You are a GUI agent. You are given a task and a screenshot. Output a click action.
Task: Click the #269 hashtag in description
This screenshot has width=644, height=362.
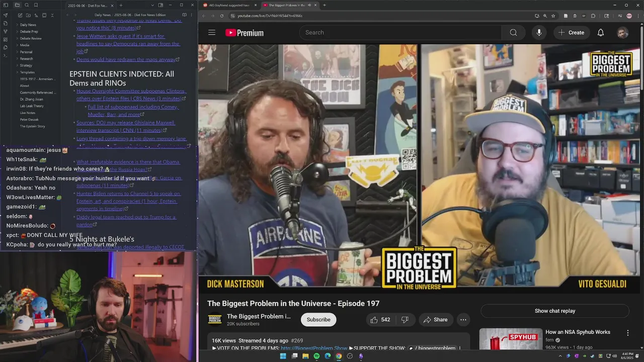coord(297,340)
